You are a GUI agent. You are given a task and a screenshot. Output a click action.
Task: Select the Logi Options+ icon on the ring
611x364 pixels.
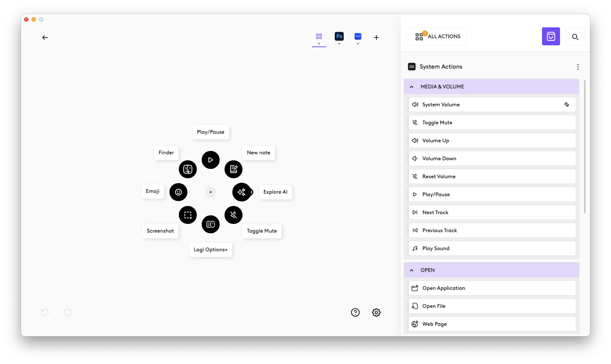(211, 224)
